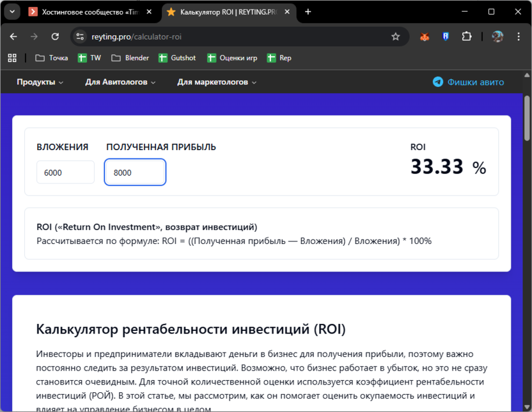Bookmark this page with the star icon
532x412 pixels.
pos(396,36)
